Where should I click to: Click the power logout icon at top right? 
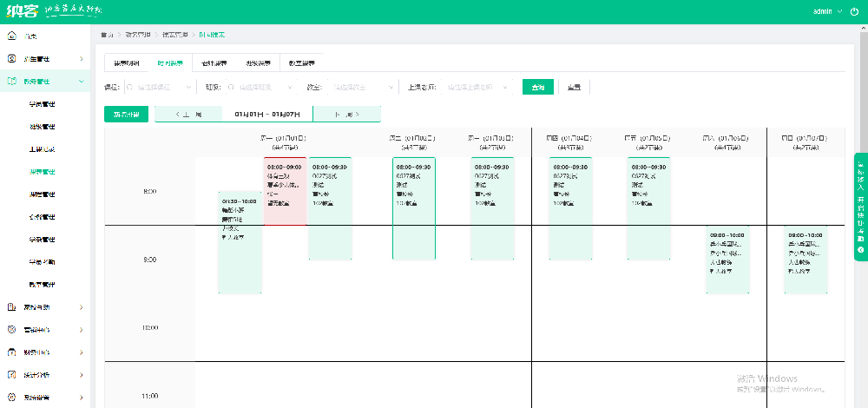click(853, 11)
